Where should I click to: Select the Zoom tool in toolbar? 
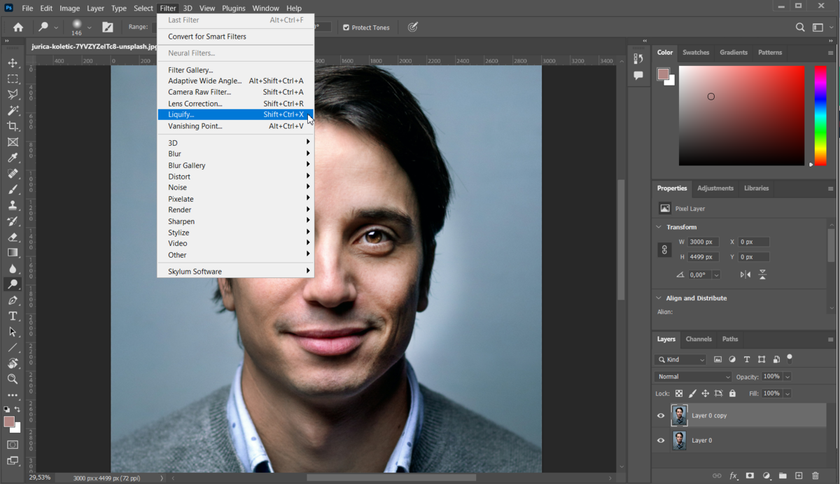coord(13,379)
